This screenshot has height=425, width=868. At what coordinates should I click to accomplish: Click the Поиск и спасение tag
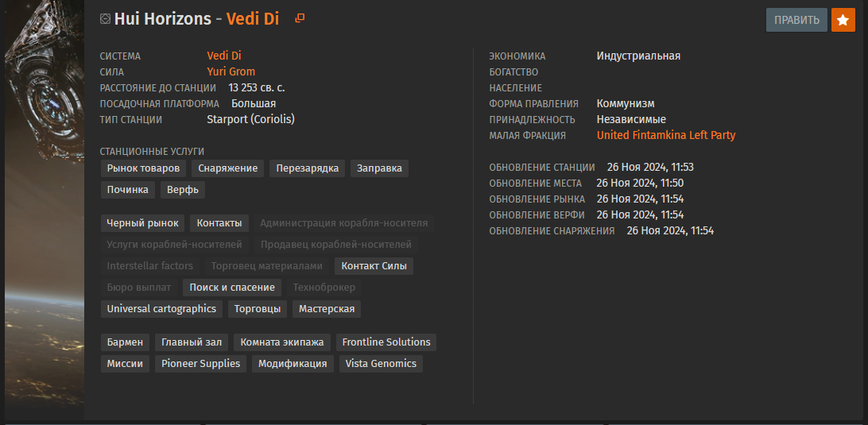pyautogui.click(x=232, y=288)
